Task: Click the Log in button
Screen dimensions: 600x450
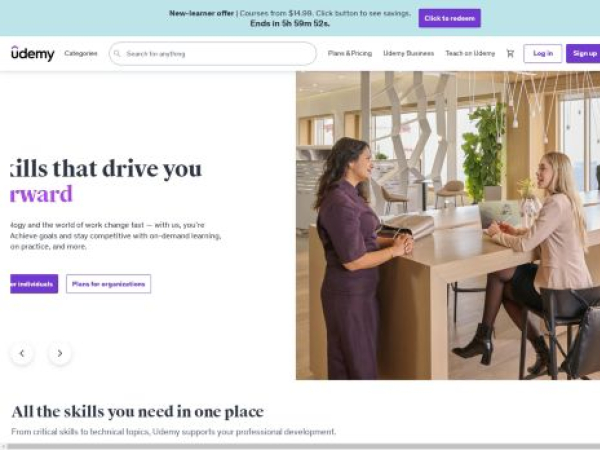Action: tap(543, 54)
